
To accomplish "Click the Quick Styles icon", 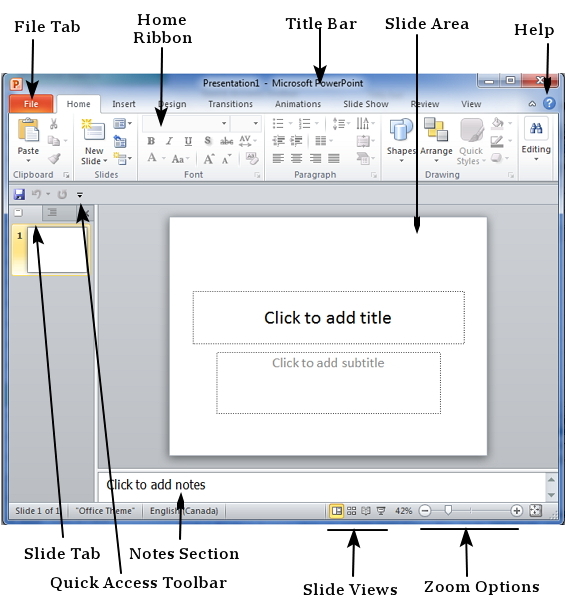I will click(x=471, y=130).
